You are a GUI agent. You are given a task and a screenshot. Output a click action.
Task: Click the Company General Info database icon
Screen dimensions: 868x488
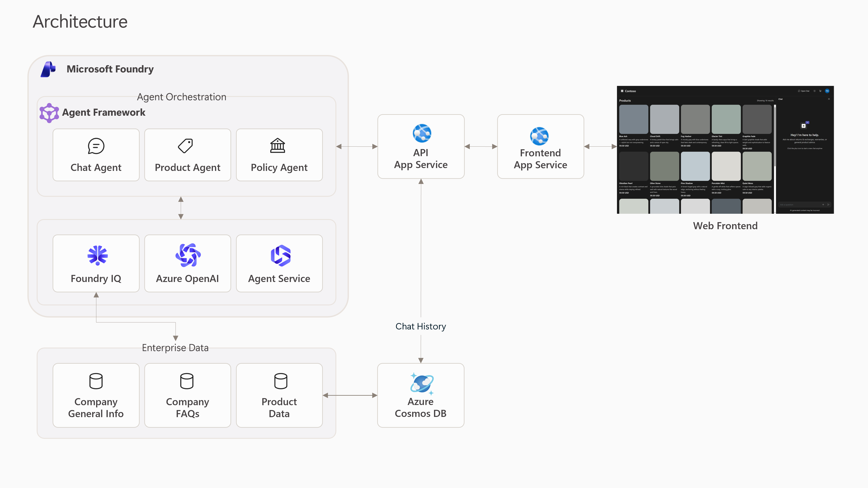[96, 381]
